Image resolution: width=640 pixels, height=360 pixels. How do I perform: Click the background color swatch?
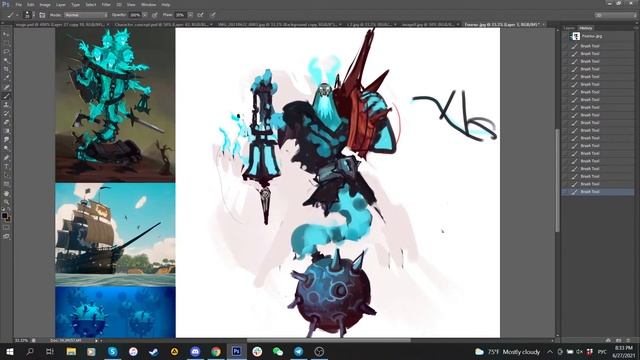click(x=8, y=219)
